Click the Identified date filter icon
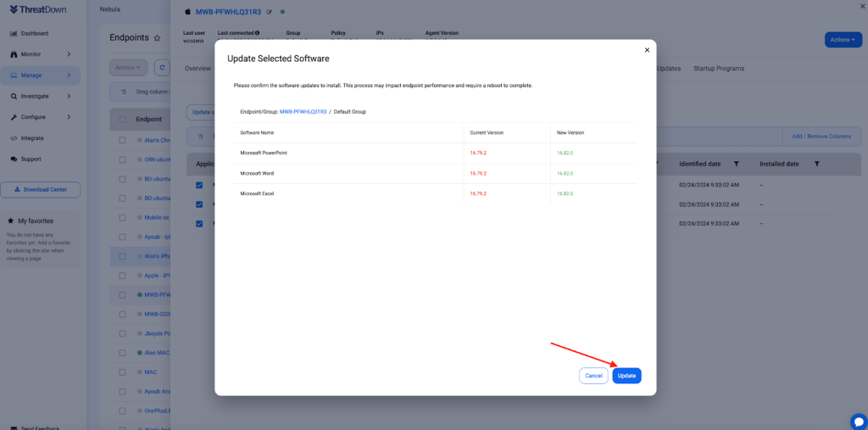Image resolution: width=868 pixels, height=430 pixels. click(x=736, y=164)
